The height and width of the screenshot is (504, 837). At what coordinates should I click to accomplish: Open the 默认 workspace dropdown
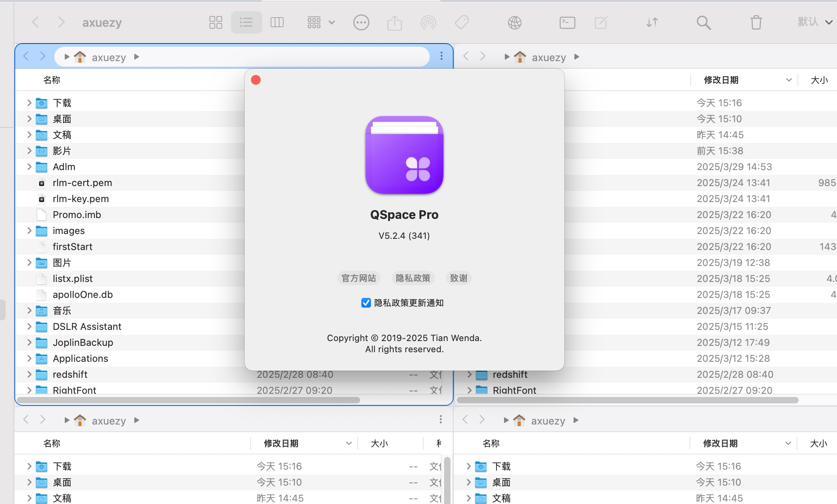815,22
